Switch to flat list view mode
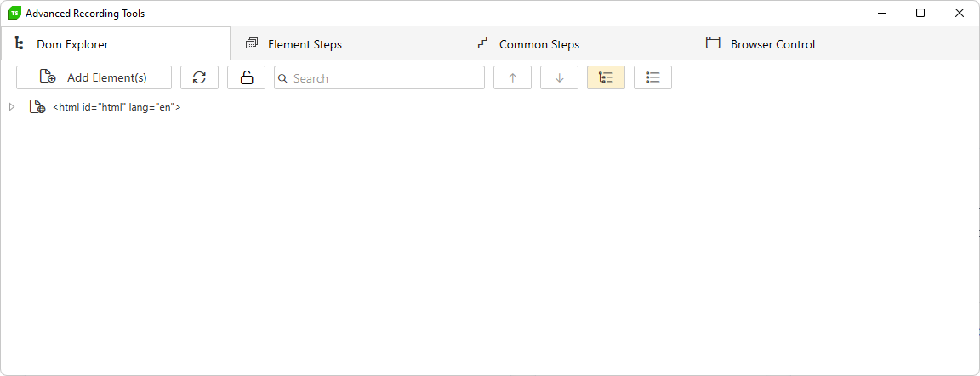The width and height of the screenshot is (980, 376). click(x=653, y=77)
